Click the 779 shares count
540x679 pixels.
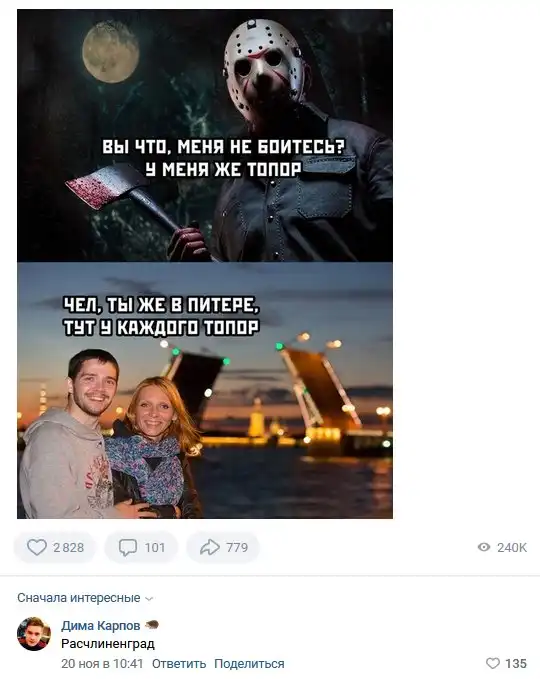click(237, 548)
